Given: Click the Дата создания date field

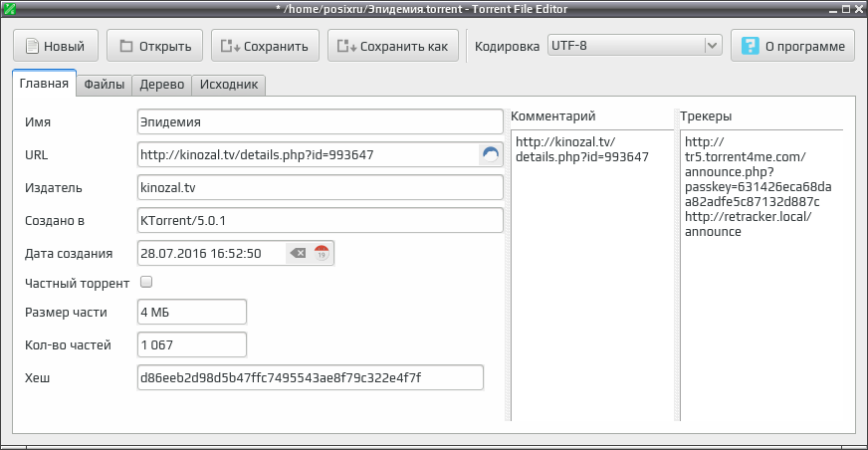Looking at the screenshot, I should 235,254.
